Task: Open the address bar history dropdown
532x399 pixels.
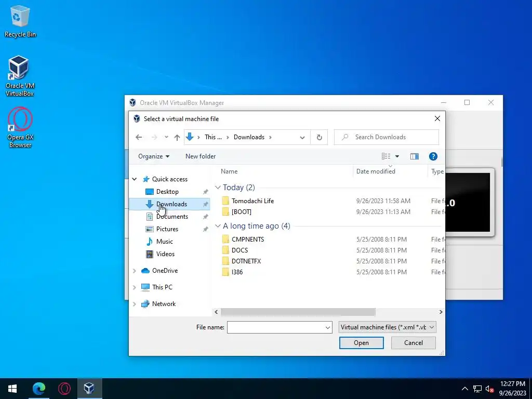Action: click(302, 137)
